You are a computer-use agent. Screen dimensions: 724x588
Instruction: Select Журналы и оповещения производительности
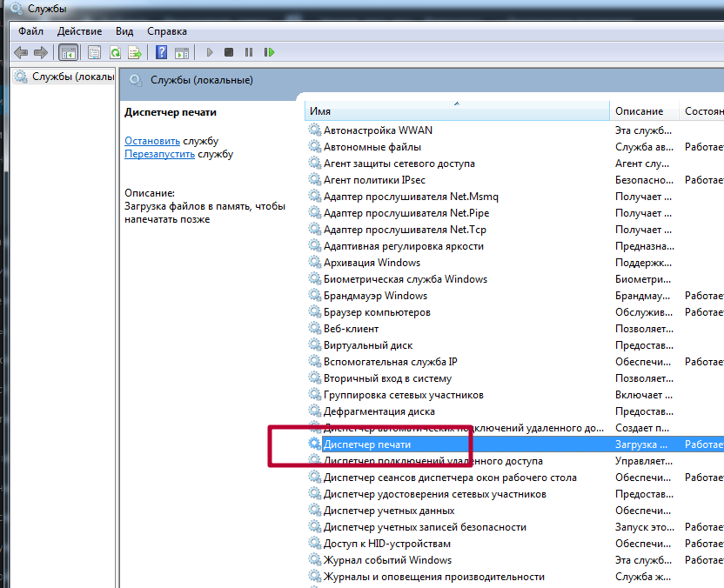(434, 577)
